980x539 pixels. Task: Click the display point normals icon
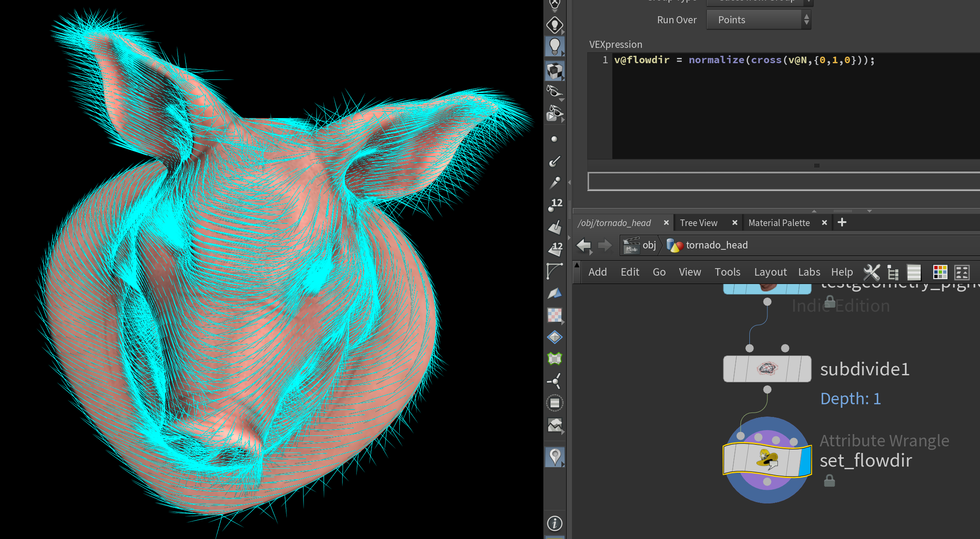554,162
